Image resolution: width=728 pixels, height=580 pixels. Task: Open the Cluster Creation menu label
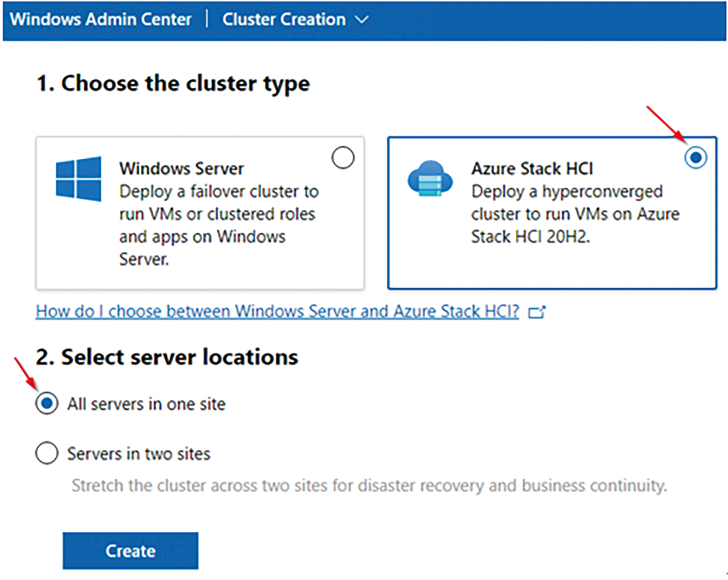284,19
